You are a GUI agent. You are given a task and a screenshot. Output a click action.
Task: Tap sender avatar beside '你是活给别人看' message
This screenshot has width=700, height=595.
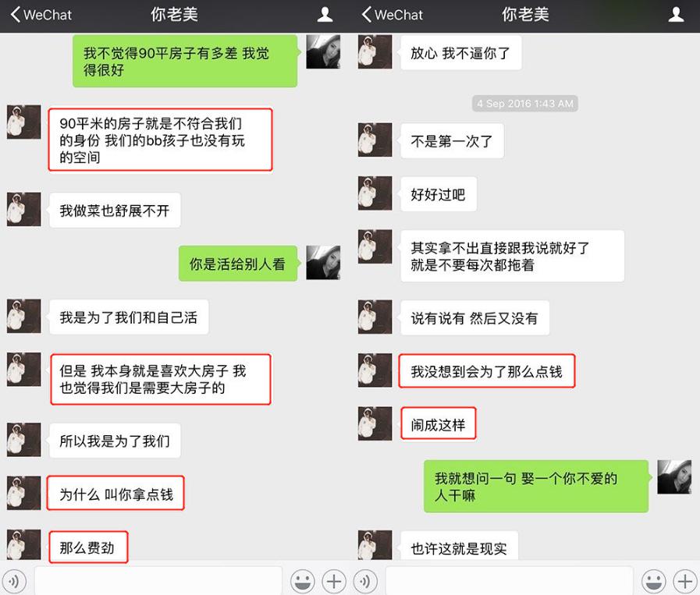tap(323, 263)
